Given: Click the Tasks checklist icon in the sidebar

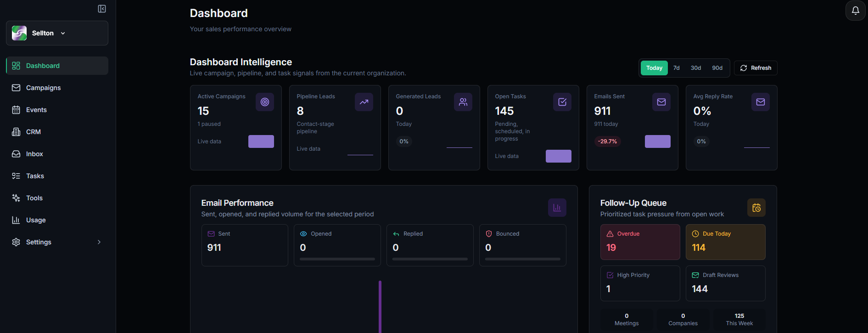Looking at the screenshot, I should [16, 176].
